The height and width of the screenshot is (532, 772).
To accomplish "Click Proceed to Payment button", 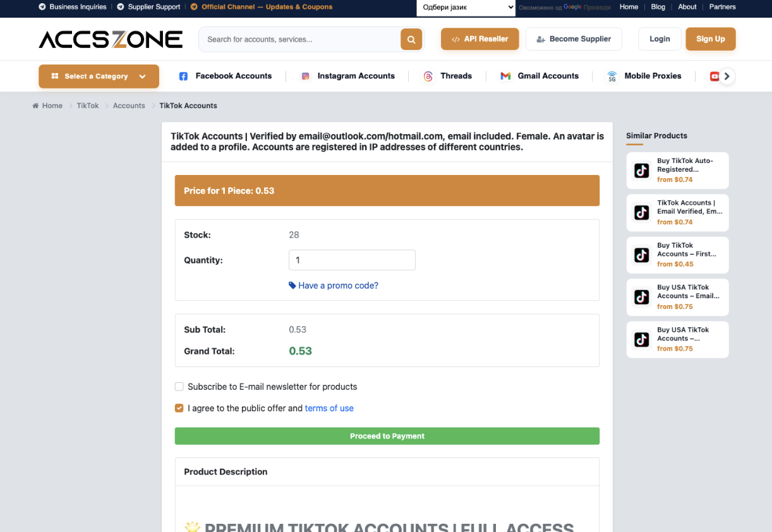I will (387, 436).
